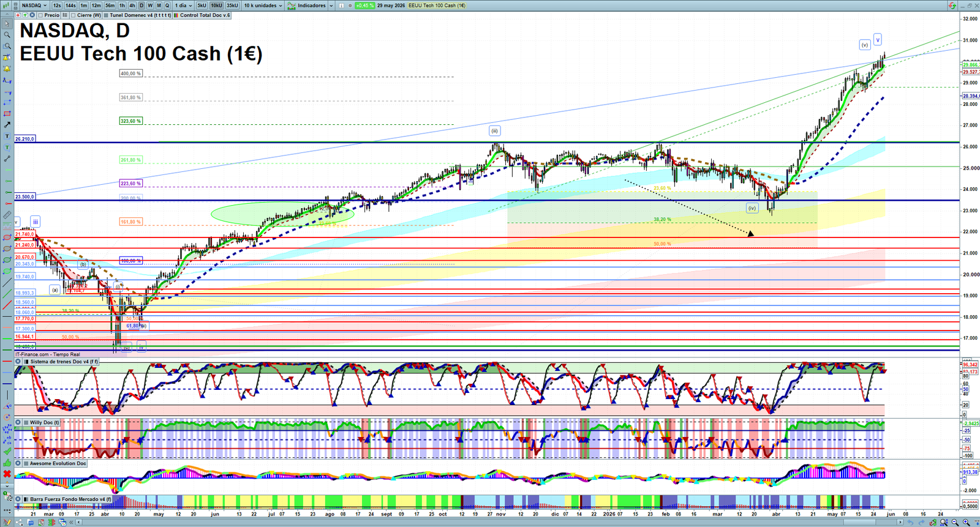Switch to the 12s timeframe

[57, 6]
